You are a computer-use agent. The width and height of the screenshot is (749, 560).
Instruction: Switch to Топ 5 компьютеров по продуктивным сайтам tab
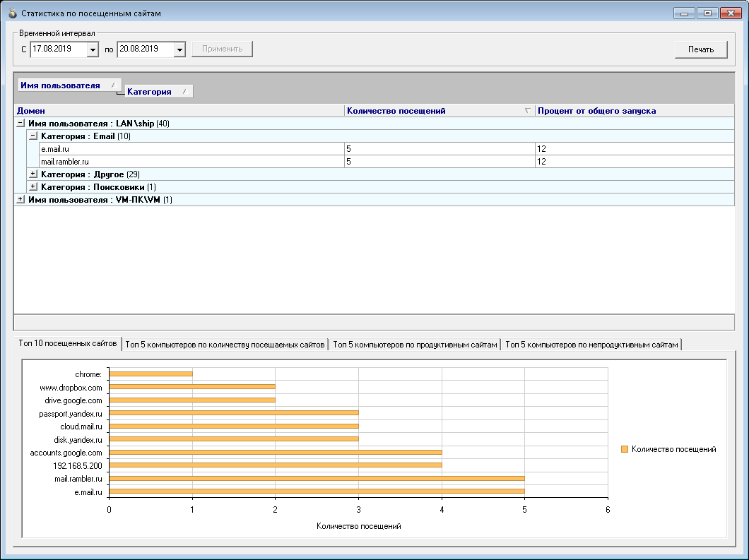coord(415,345)
